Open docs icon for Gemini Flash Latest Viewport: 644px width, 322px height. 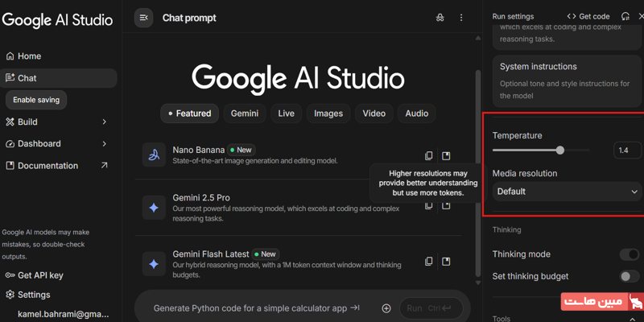pos(447,262)
